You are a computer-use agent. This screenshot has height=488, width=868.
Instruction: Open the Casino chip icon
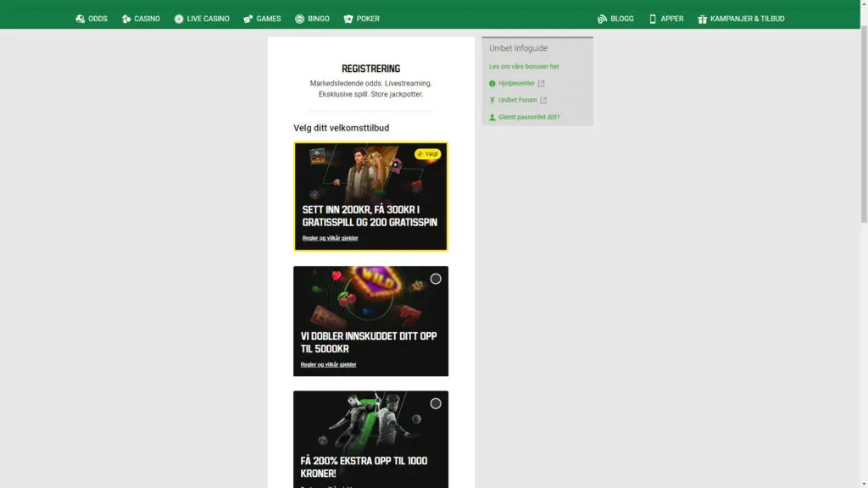pyautogui.click(x=125, y=18)
